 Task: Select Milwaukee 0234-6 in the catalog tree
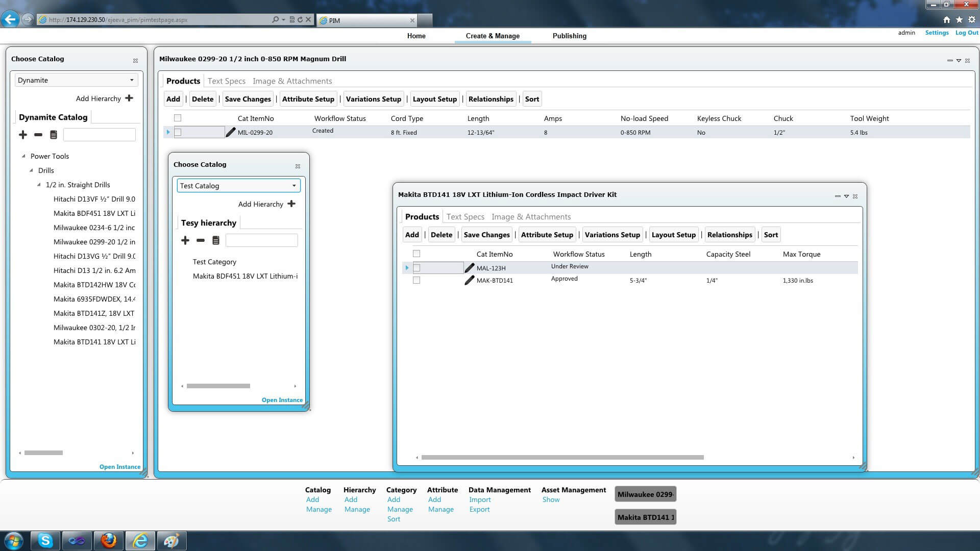pyautogui.click(x=94, y=228)
